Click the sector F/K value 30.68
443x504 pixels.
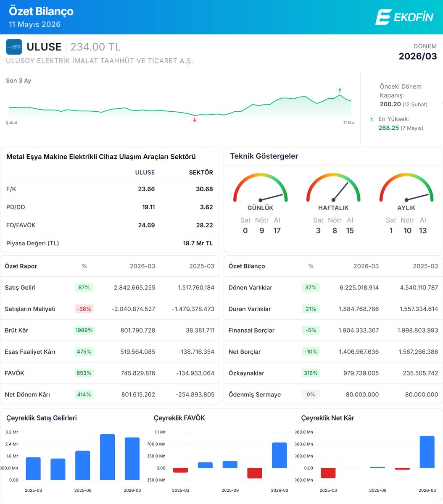[204, 189]
